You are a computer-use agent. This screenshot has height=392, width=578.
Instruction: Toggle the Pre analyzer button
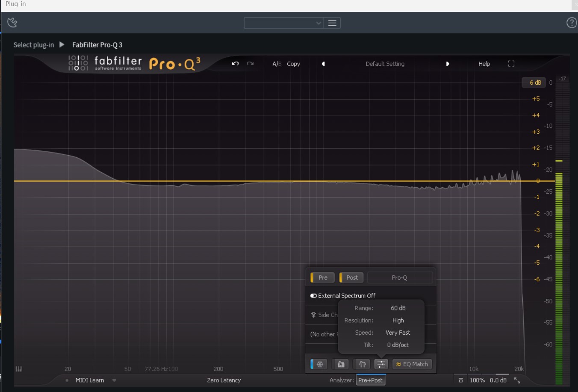[x=322, y=277]
